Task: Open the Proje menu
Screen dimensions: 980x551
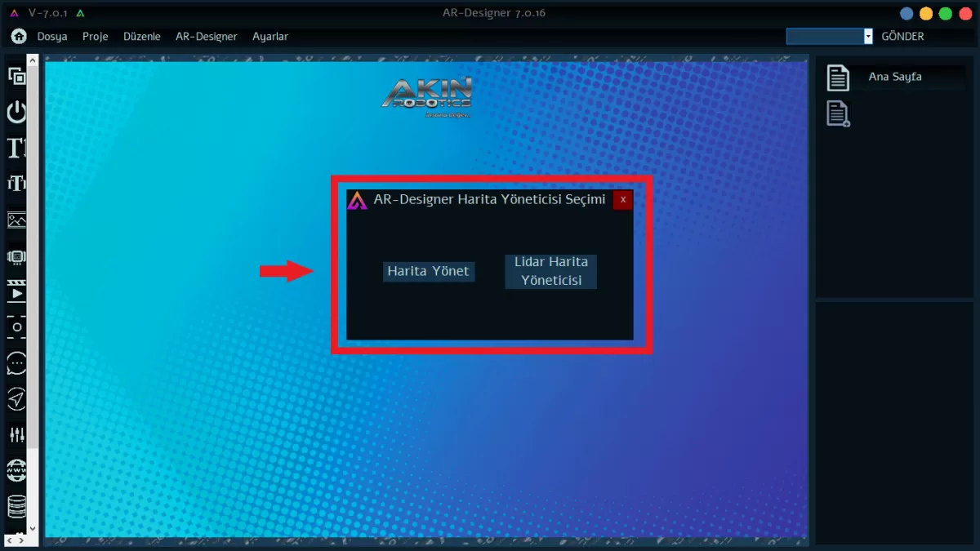Action: [95, 37]
